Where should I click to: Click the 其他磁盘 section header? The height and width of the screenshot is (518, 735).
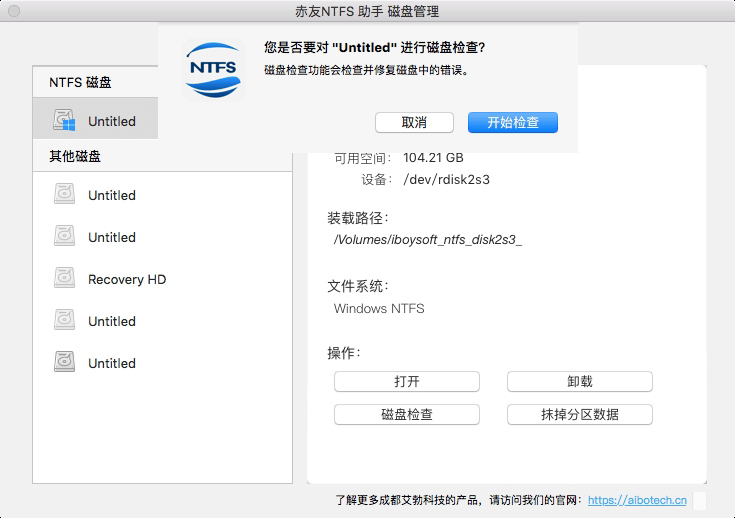(x=75, y=156)
